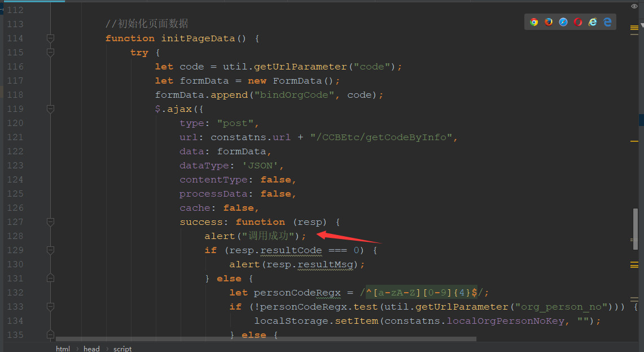Viewport: 644px width, 352px height.
Task: Click the 'JSON' string value
Action: click(260, 166)
